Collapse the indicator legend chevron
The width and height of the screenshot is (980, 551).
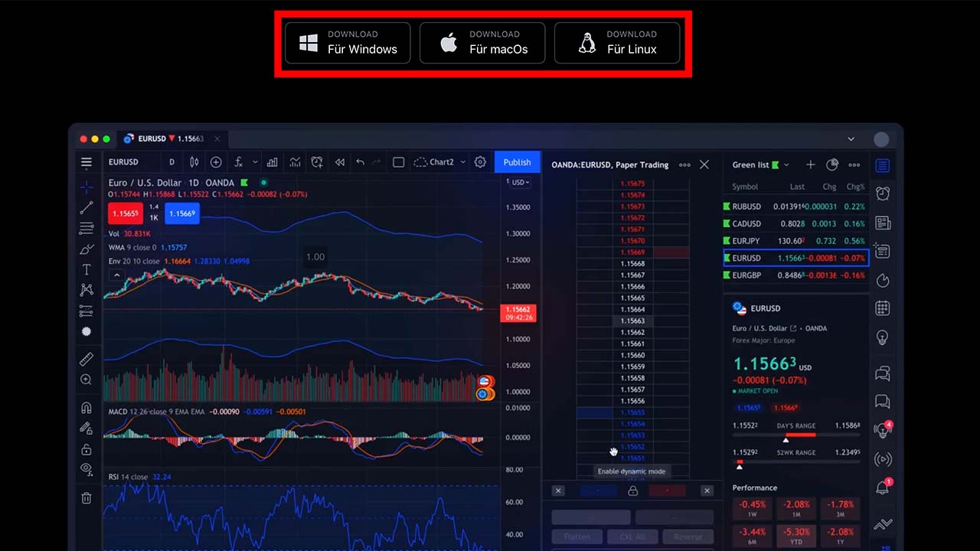pyautogui.click(x=116, y=275)
